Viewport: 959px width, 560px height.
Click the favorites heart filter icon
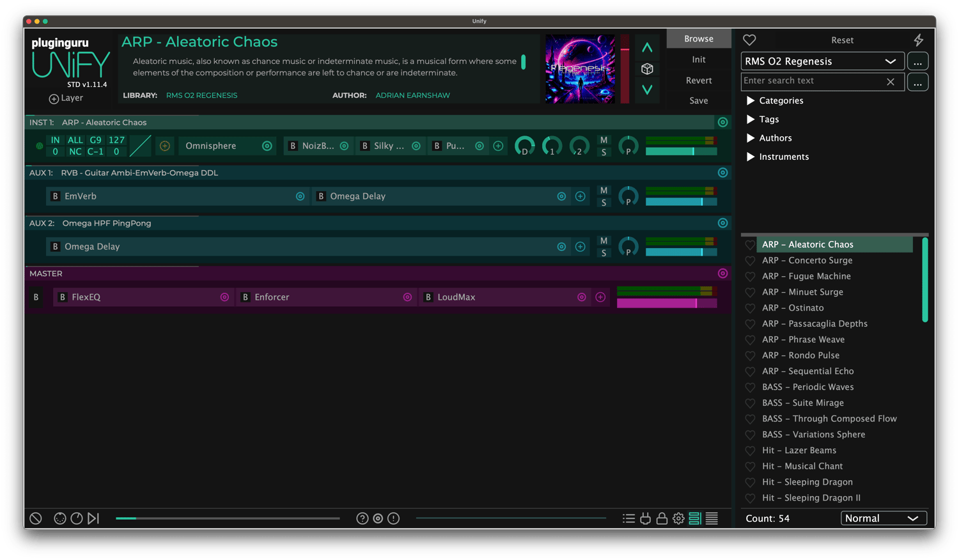click(749, 40)
